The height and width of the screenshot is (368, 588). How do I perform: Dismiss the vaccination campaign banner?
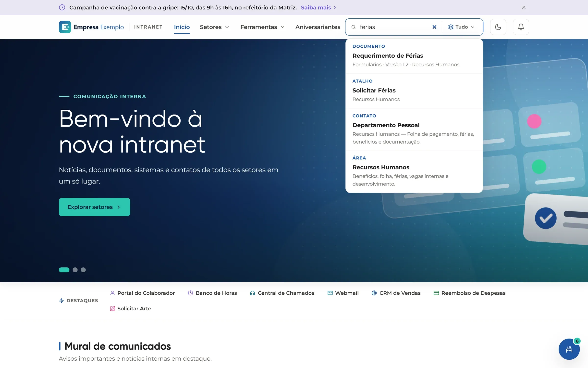pos(524,7)
